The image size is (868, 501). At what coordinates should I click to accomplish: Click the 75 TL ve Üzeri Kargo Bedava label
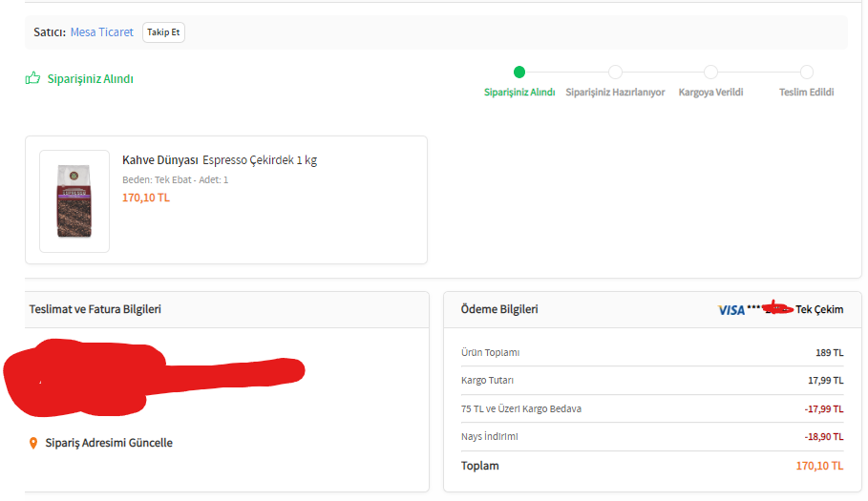[521, 408]
